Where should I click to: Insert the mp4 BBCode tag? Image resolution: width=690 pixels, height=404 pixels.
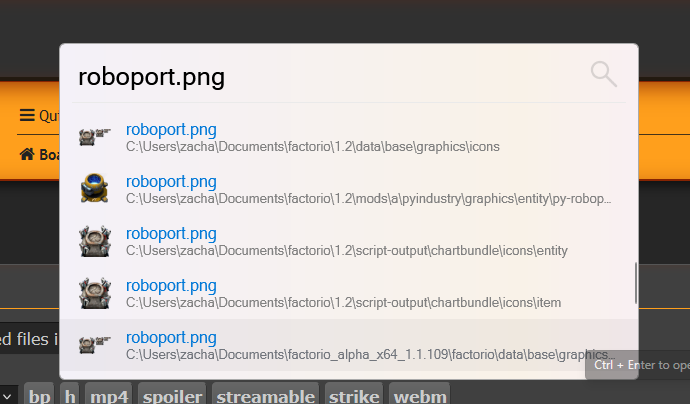[109, 396]
